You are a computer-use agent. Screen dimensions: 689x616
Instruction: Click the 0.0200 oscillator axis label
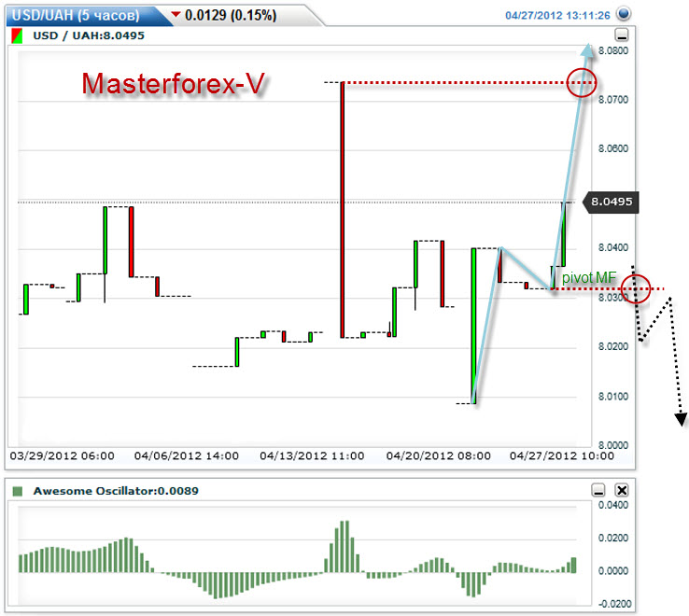coord(613,538)
